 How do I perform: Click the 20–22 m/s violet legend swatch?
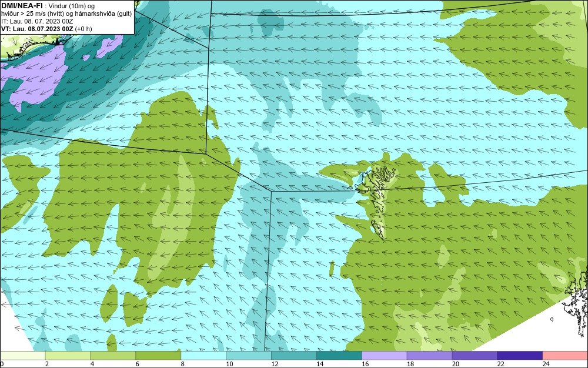click(x=475, y=356)
